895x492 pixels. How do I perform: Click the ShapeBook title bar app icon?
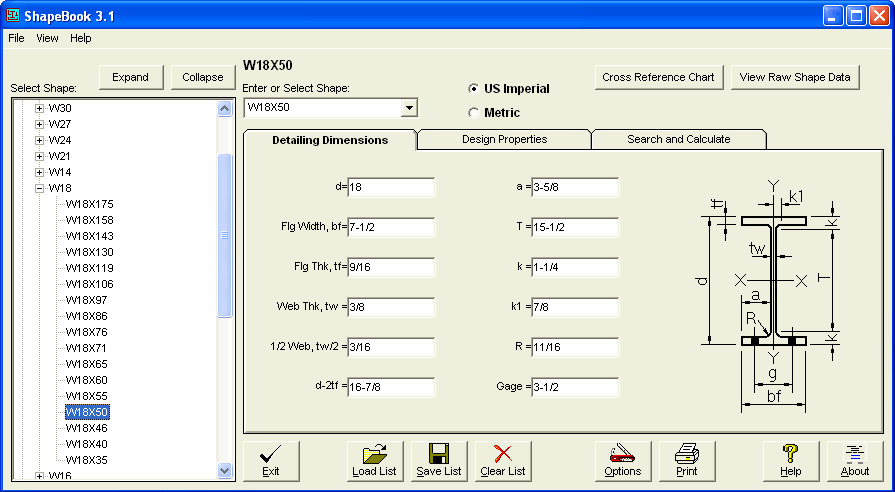tap(13, 15)
